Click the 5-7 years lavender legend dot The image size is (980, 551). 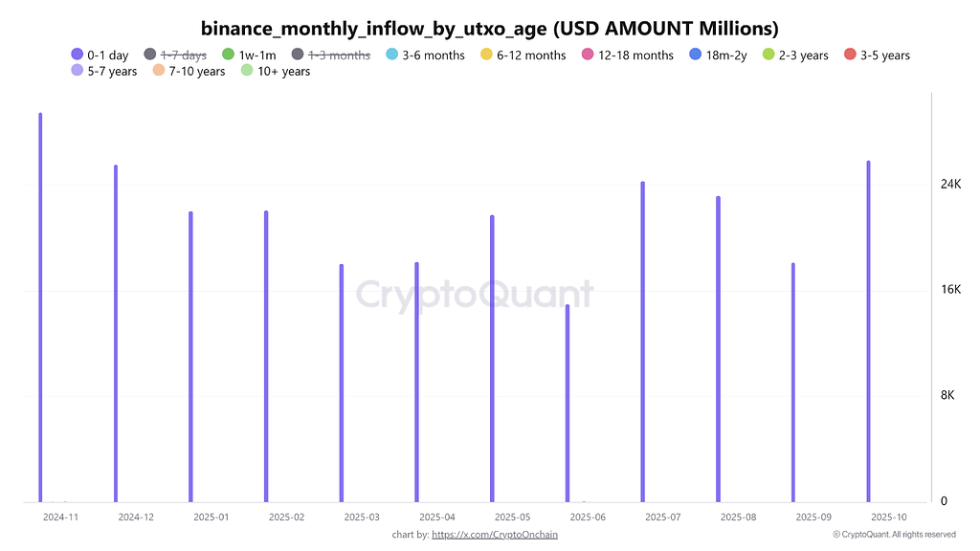(x=78, y=71)
